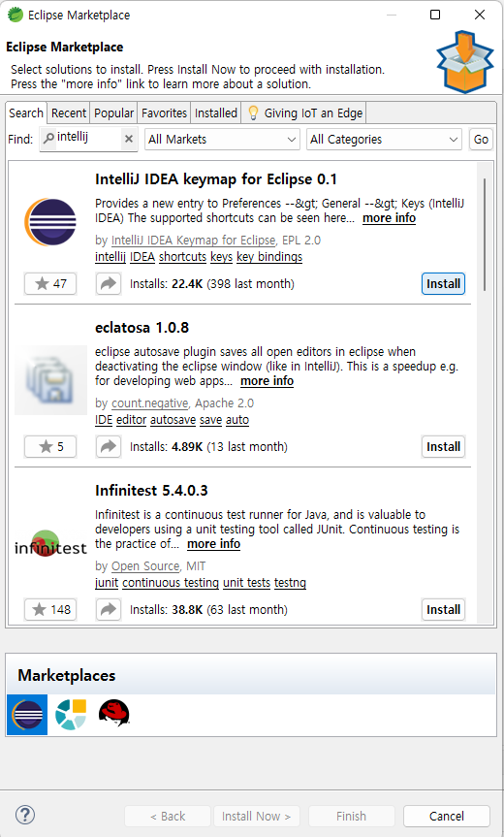
Task: Click the intellij tag link
Action: pyautogui.click(x=110, y=257)
